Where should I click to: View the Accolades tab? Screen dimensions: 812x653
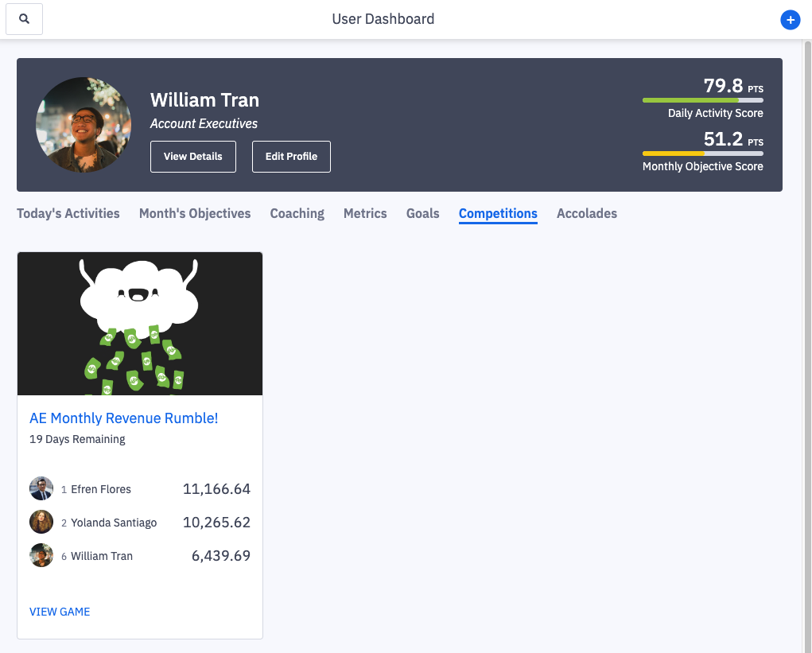[587, 213]
